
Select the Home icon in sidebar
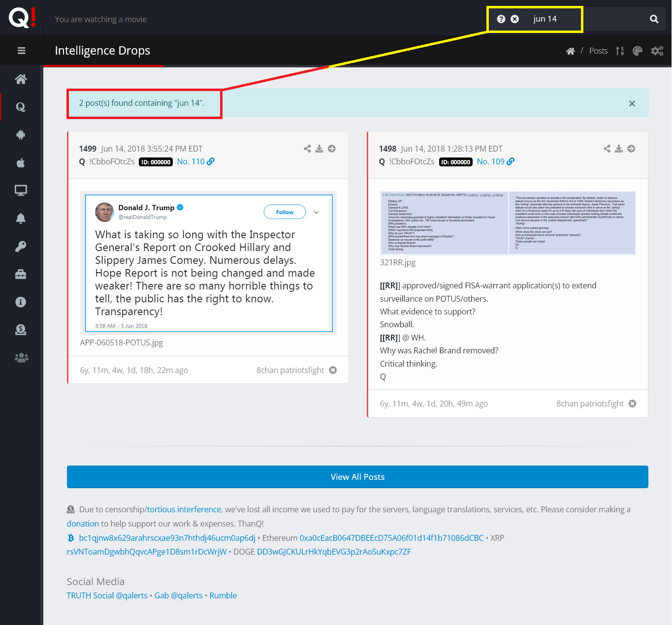pos(21,79)
